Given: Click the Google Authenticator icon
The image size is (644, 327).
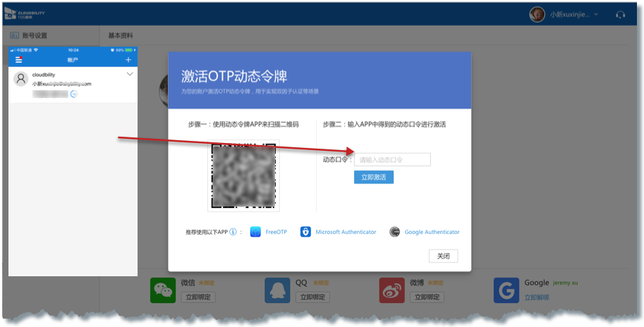Looking at the screenshot, I should click(x=395, y=232).
